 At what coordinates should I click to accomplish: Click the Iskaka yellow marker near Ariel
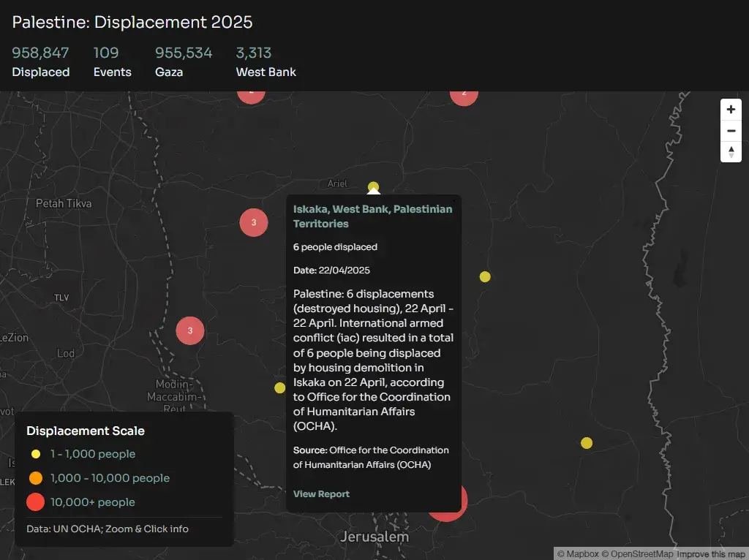[x=373, y=186]
